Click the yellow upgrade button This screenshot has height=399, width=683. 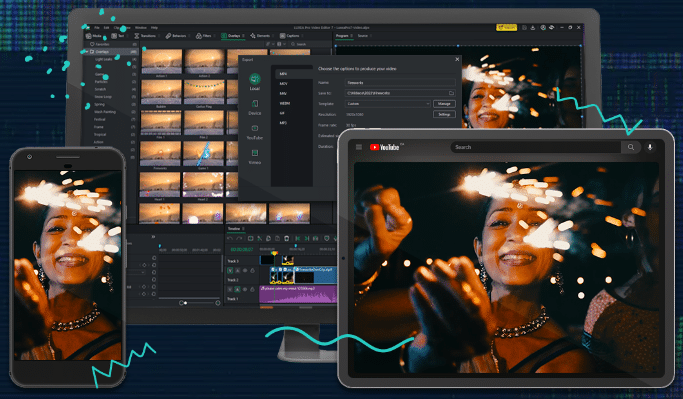507,27
